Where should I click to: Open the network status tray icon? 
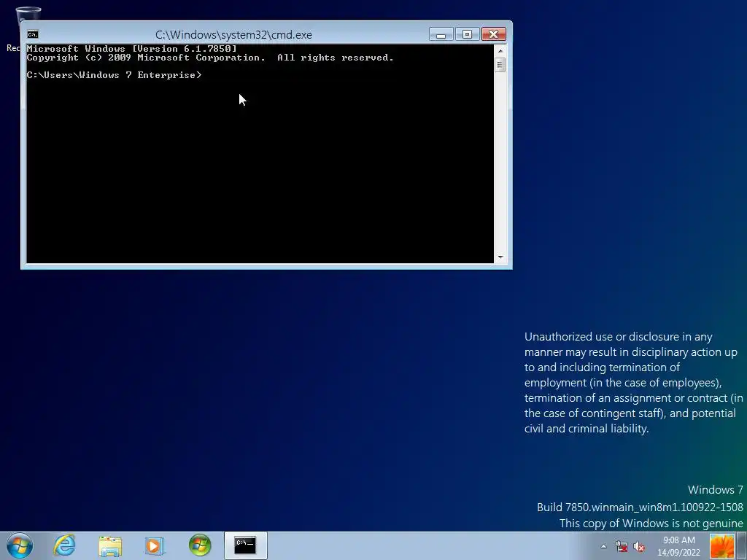(x=622, y=546)
